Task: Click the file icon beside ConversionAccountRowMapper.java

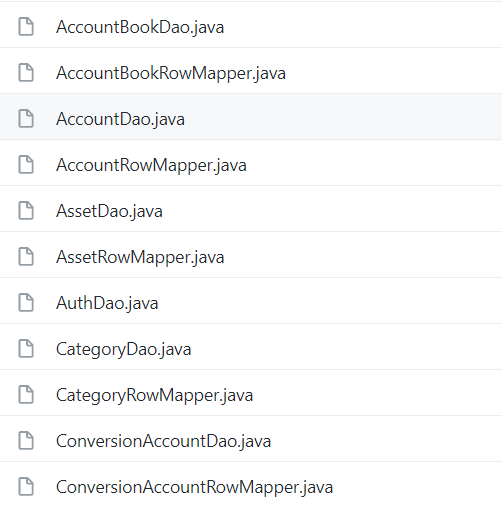Action: pyautogui.click(x=26, y=487)
